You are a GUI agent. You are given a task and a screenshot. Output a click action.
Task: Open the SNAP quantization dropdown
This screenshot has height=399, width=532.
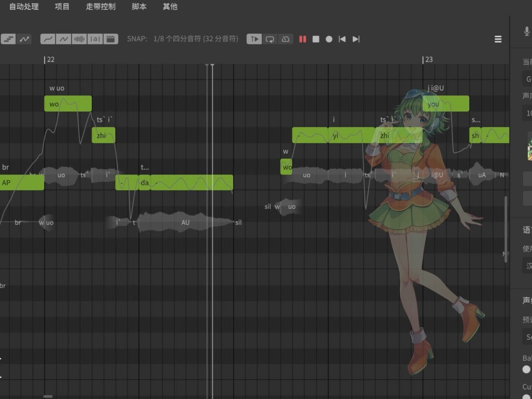tap(196, 39)
